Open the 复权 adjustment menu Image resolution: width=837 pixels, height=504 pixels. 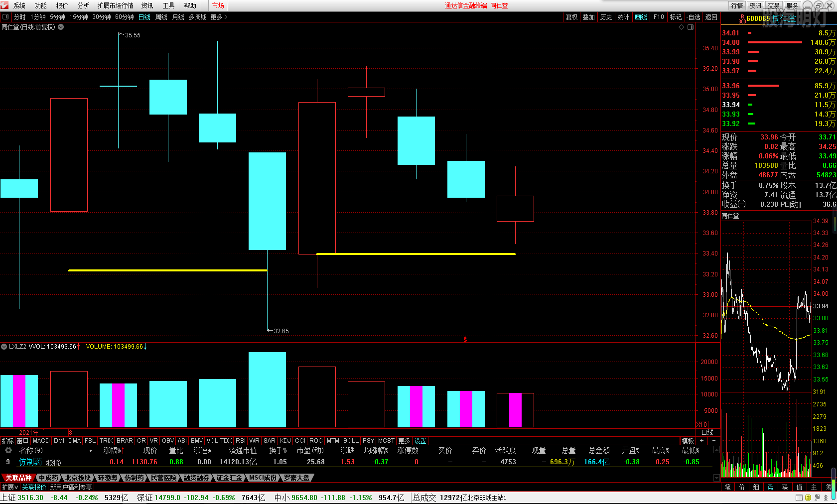(x=571, y=17)
